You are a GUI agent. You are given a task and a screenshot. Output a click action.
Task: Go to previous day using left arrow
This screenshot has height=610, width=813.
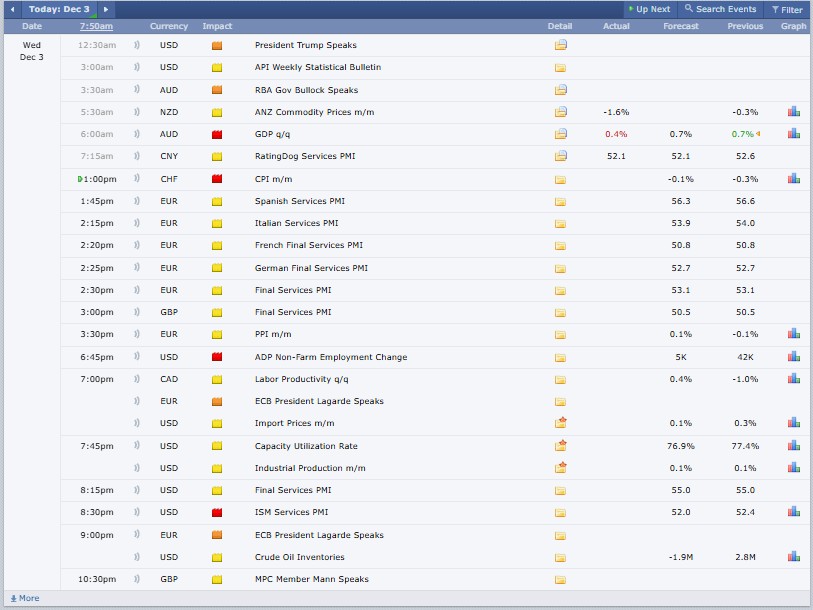point(13,9)
